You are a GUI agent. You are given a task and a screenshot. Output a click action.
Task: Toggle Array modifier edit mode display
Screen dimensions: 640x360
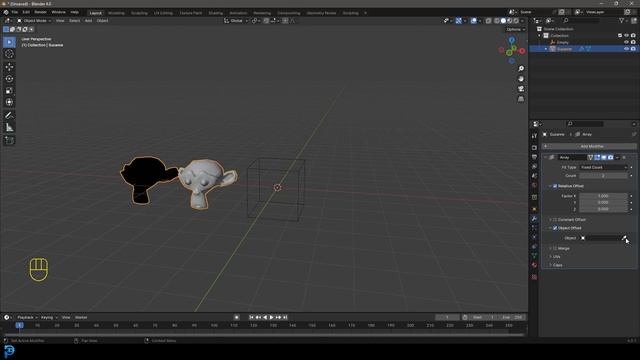tap(597, 157)
